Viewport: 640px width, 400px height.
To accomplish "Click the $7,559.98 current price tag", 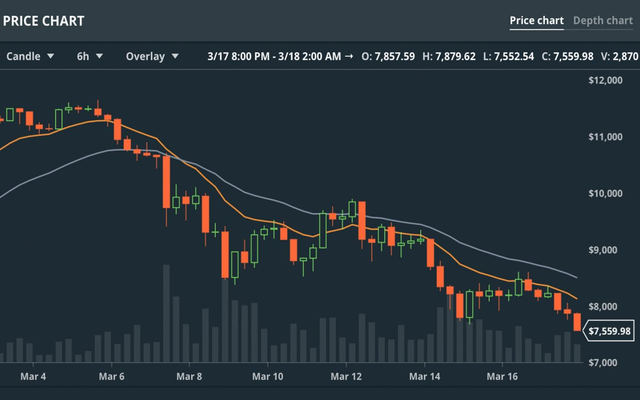I will [x=609, y=331].
